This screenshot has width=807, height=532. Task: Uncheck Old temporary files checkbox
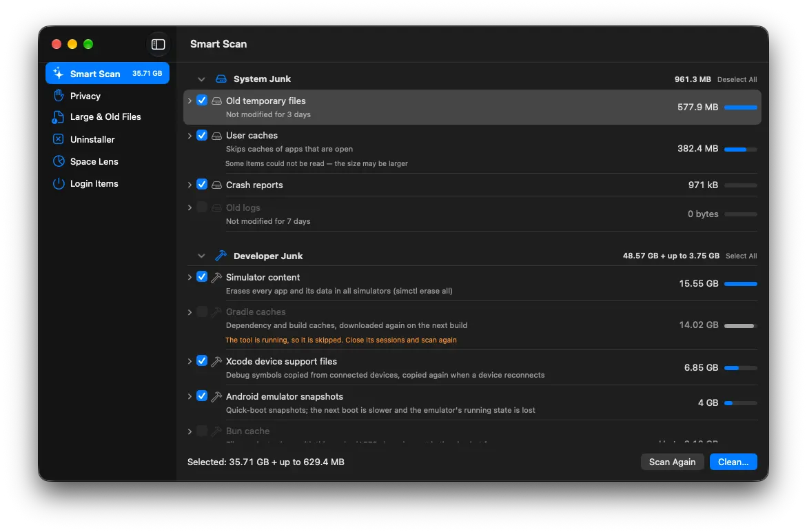(202, 101)
